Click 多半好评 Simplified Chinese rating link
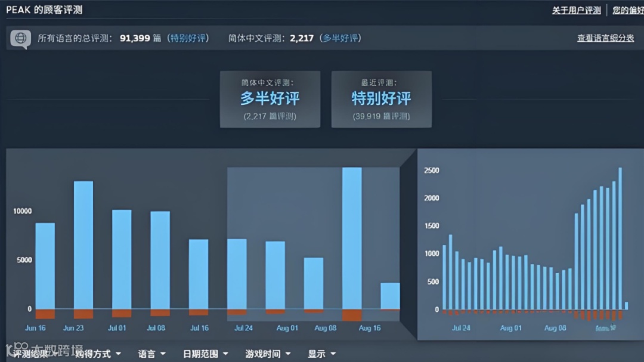This screenshot has height=362, width=644. [340, 38]
